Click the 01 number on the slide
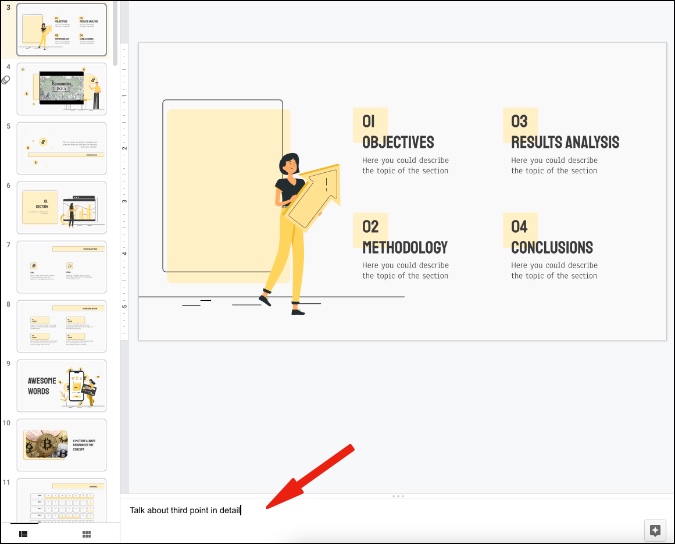675x544 pixels. (368, 121)
